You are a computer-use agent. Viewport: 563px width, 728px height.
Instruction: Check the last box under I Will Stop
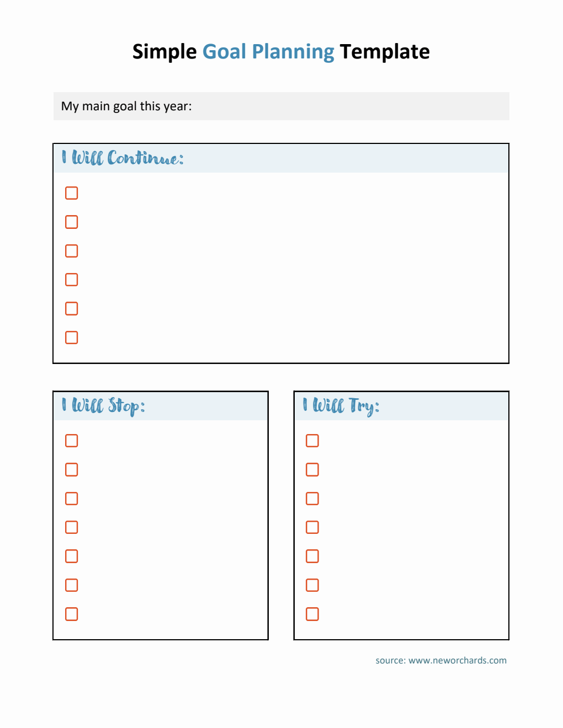coord(72,614)
